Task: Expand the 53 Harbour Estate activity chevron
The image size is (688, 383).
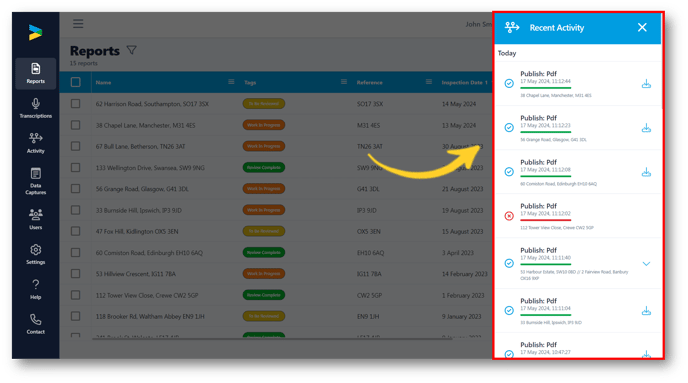Action: (x=646, y=264)
